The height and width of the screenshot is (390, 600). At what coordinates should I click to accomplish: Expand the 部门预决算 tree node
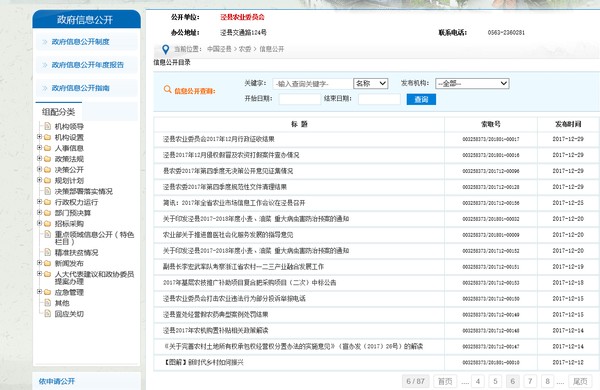click(x=39, y=212)
